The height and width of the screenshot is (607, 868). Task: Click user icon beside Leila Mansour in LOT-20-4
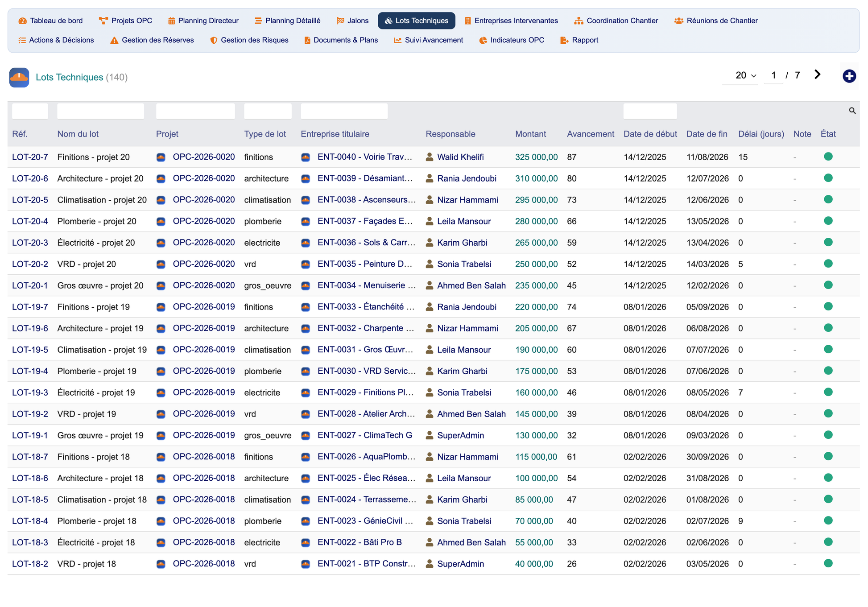pos(430,221)
